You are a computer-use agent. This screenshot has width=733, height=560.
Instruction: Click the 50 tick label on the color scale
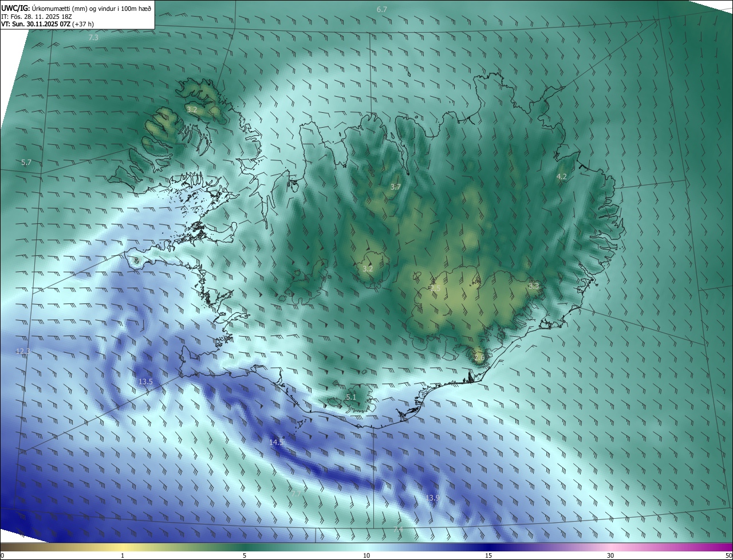[x=728, y=555]
